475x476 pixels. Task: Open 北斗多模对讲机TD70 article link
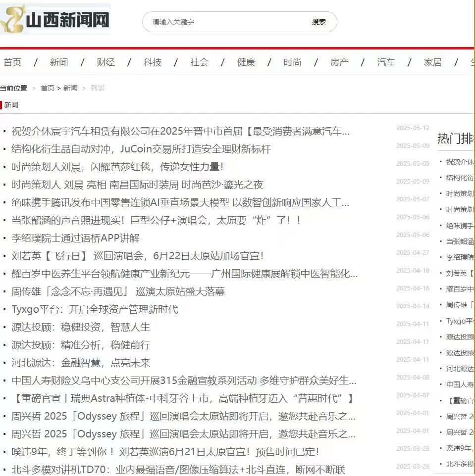pos(178,470)
